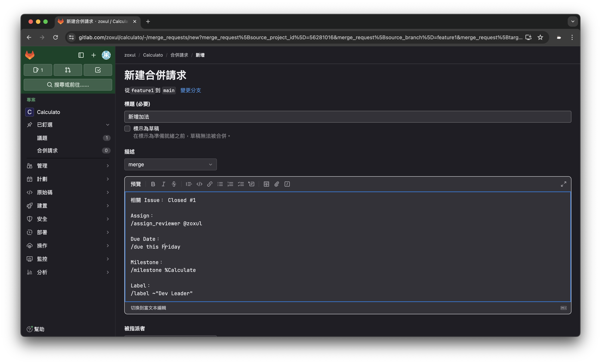The height and width of the screenshot is (364, 601).
Task: Click the Italic formatting icon
Action: click(x=163, y=184)
